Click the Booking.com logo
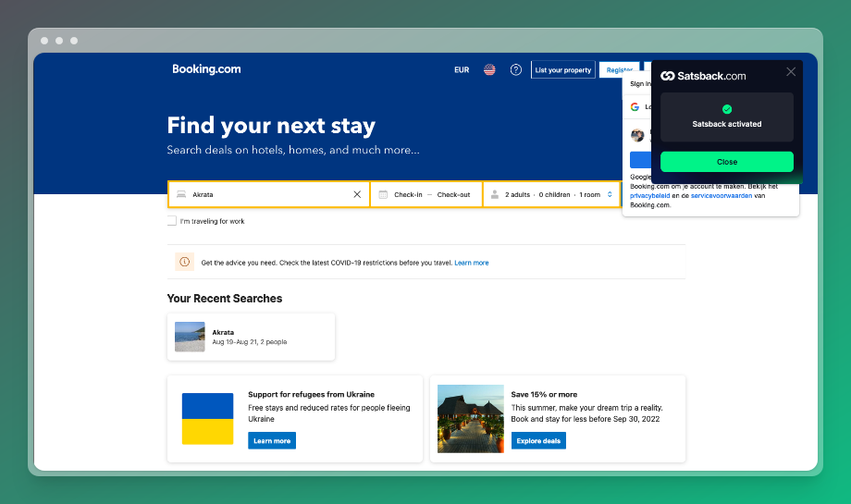This screenshot has height=504, width=851. click(206, 69)
